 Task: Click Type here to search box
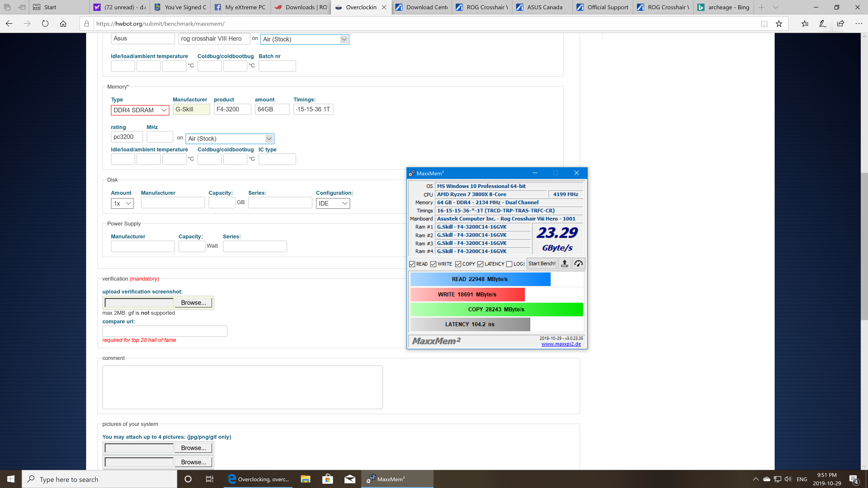pos(99,479)
